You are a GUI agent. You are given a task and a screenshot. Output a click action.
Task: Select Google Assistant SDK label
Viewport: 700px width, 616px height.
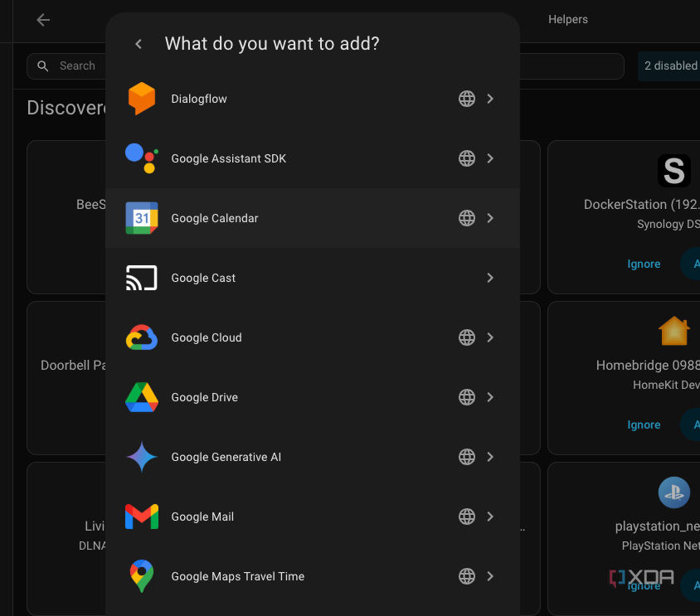pos(229,158)
